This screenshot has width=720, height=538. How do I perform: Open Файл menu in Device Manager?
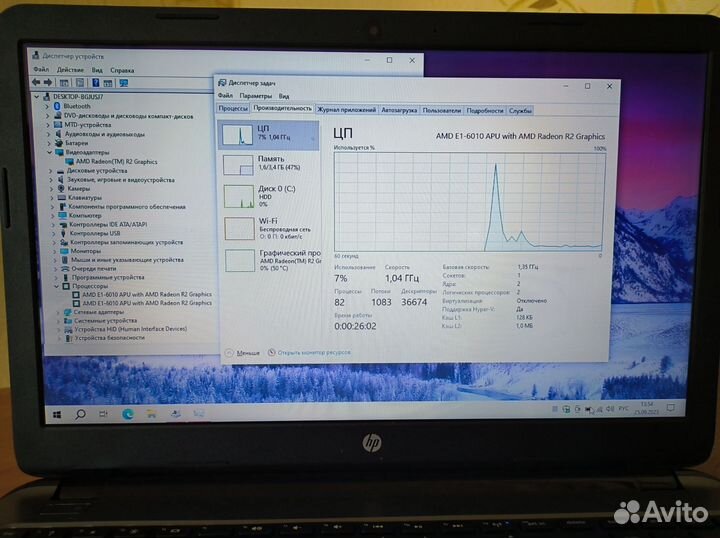[x=41, y=69]
